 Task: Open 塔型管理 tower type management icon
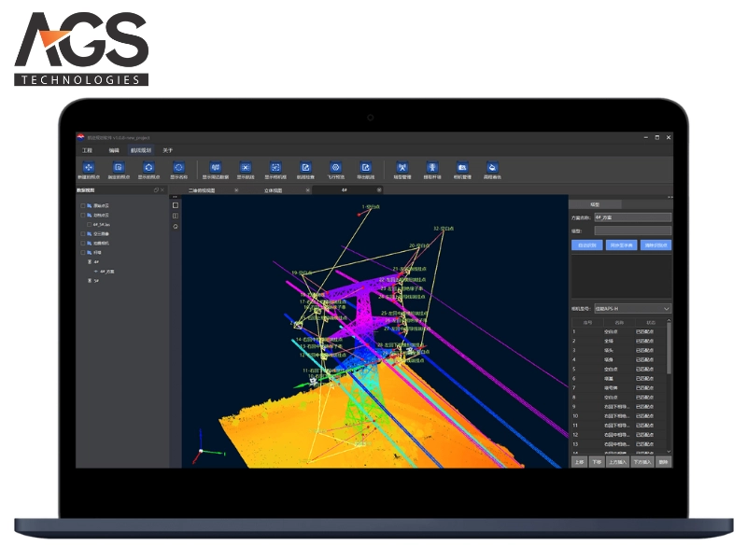[x=402, y=167]
